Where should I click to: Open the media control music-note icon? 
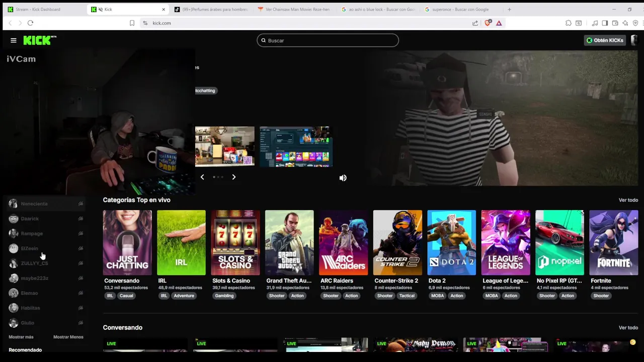(595, 23)
